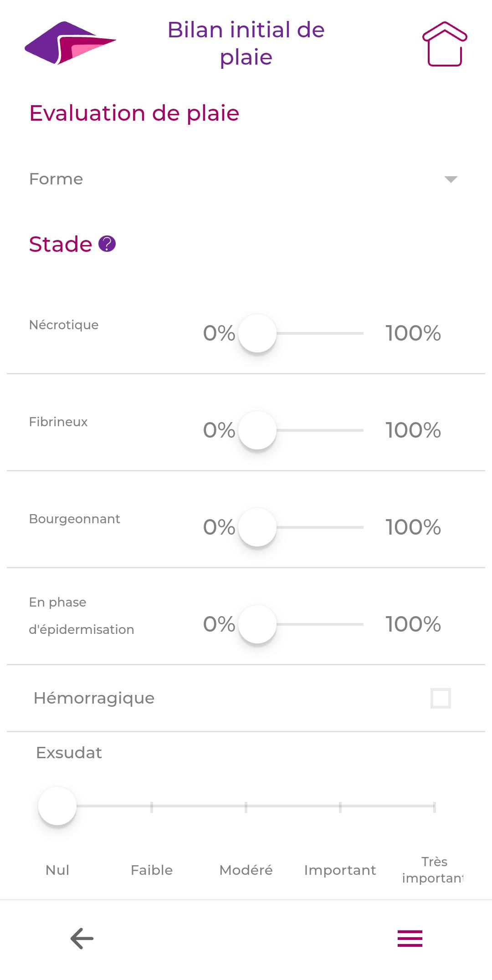Go back with the left arrow

click(x=82, y=939)
